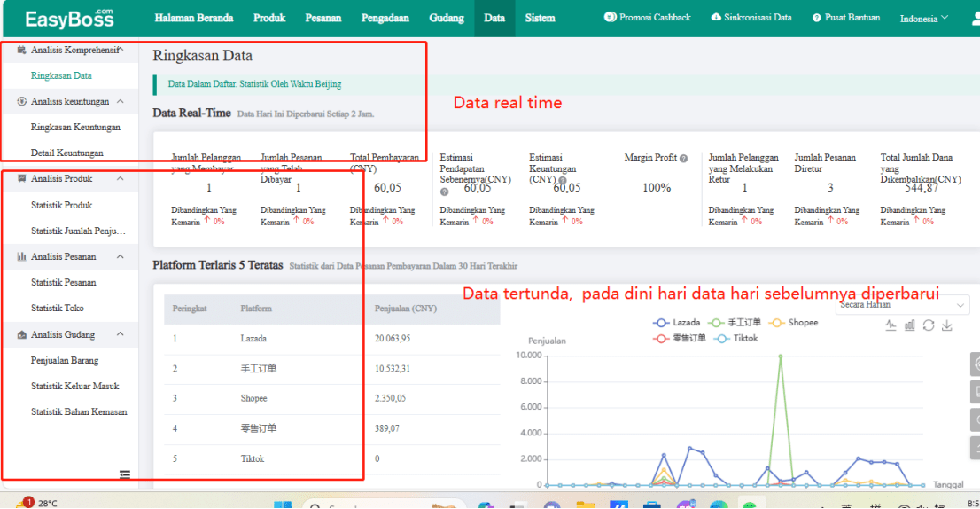980x509 pixels.
Task: Switch chart to line view icon
Action: pos(891,325)
